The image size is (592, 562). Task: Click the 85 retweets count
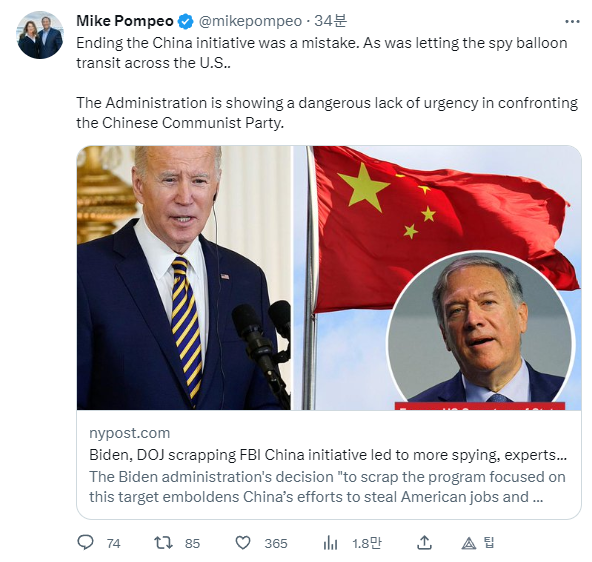(x=192, y=544)
